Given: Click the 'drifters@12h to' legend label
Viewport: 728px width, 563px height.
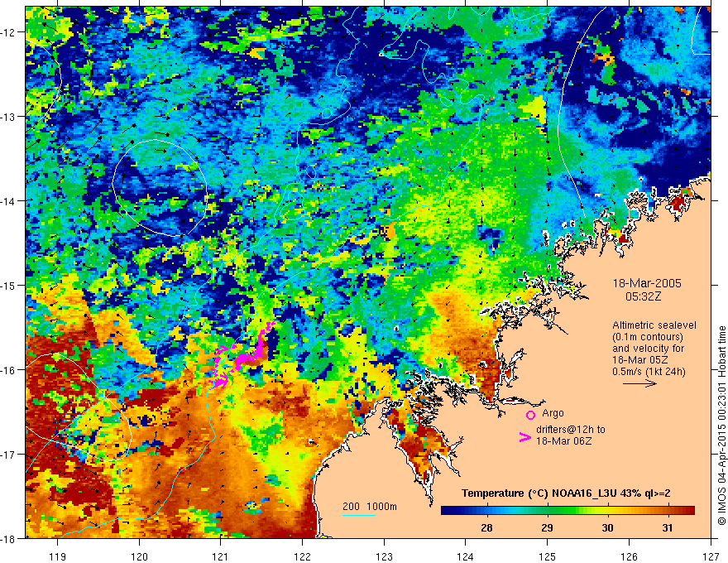Looking at the screenshot, I should click(x=571, y=430).
